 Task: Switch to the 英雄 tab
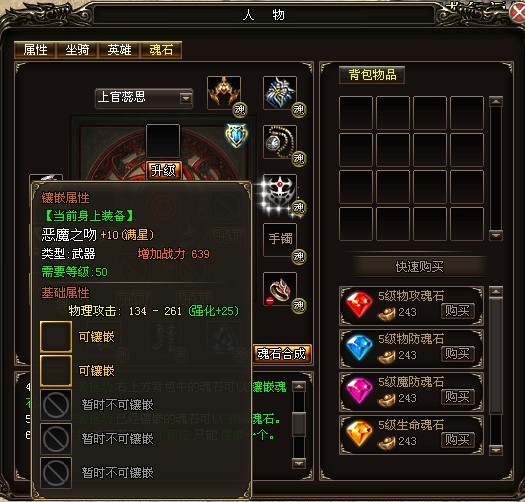coord(119,50)
